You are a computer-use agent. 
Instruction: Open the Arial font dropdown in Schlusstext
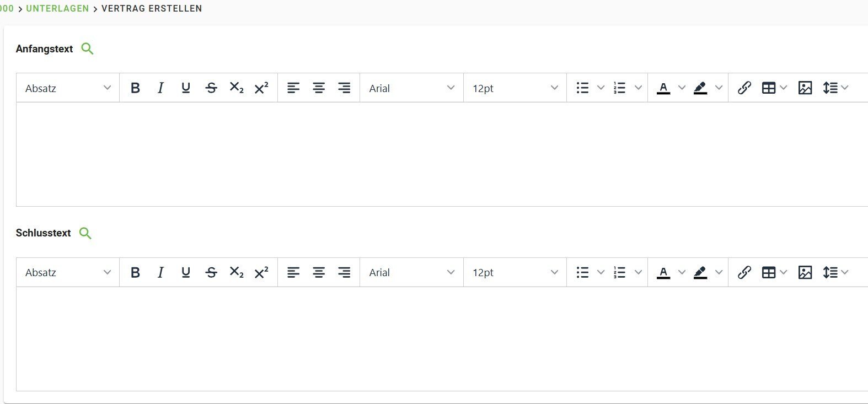pos(411,272)
